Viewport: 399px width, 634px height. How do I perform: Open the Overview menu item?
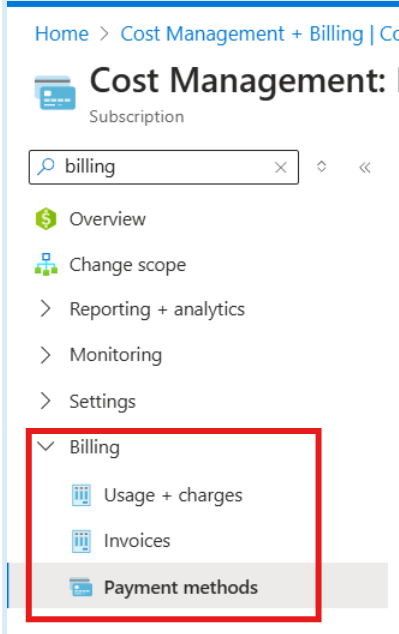[x=108, y=219]
